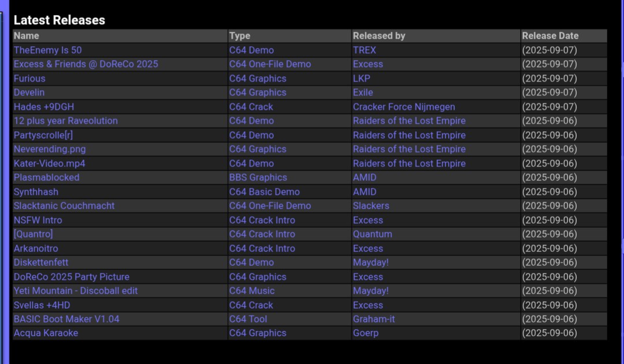Open the NSFW Intro release
The width and height of the screenshot is (624, 364).
[x=38, y=220]
